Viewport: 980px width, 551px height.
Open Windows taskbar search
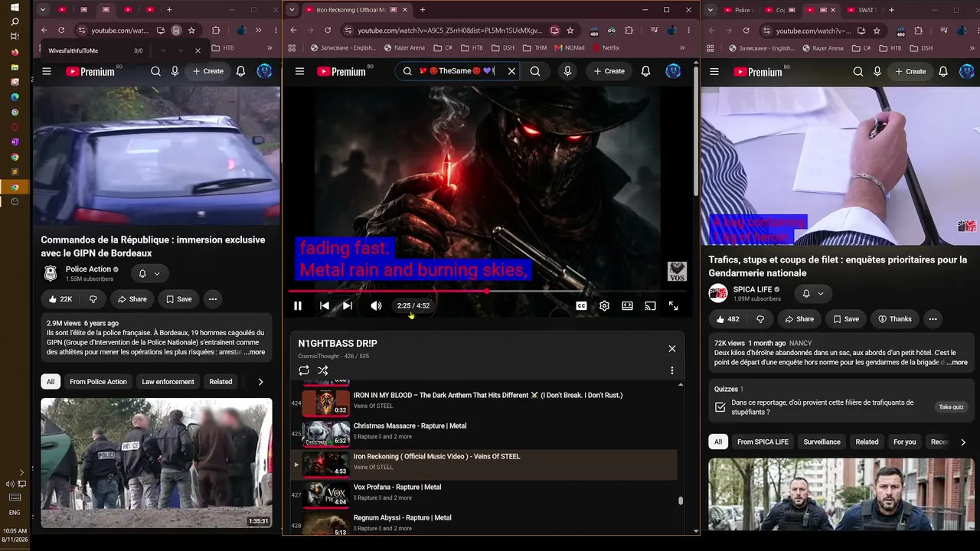pyautogui.click(x=15, y=22)
